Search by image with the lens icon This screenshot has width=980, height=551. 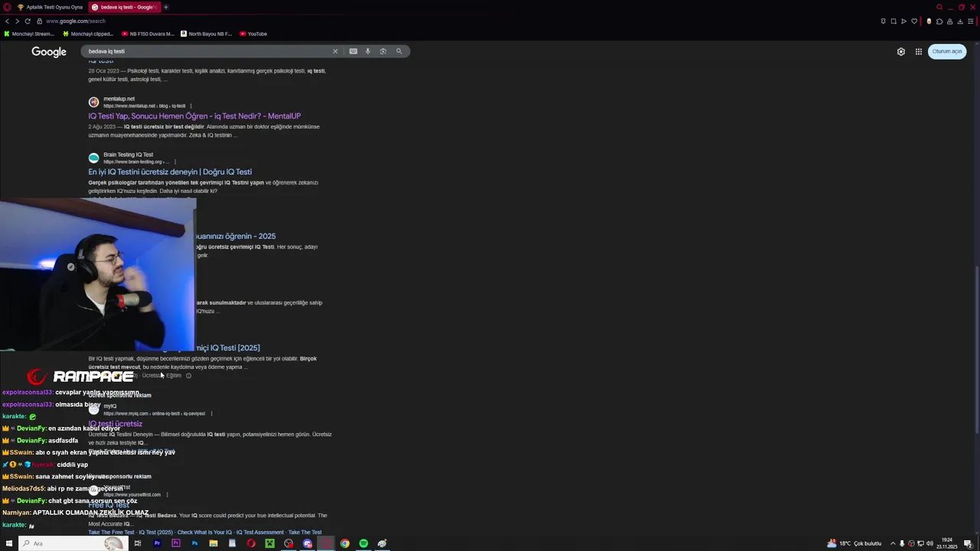[383, 51]
